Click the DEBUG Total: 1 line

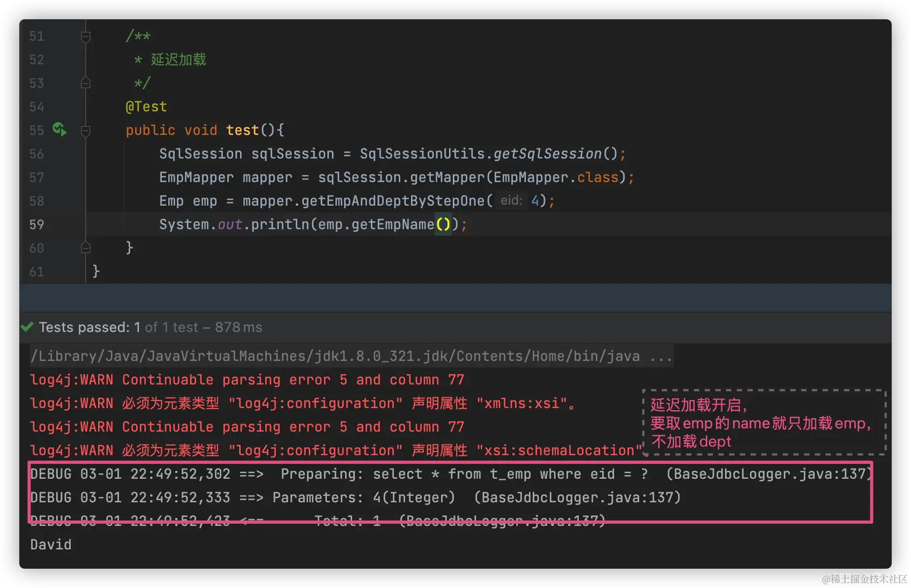[318, 521]
